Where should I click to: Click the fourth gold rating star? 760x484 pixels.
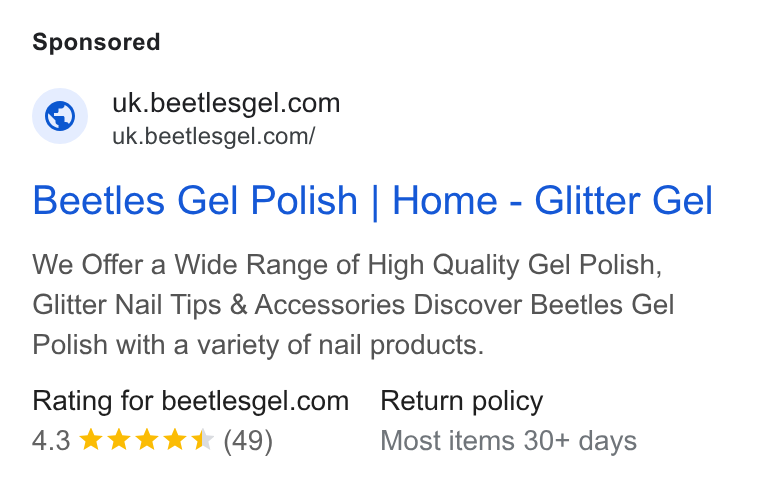click(x=174, y=440)
